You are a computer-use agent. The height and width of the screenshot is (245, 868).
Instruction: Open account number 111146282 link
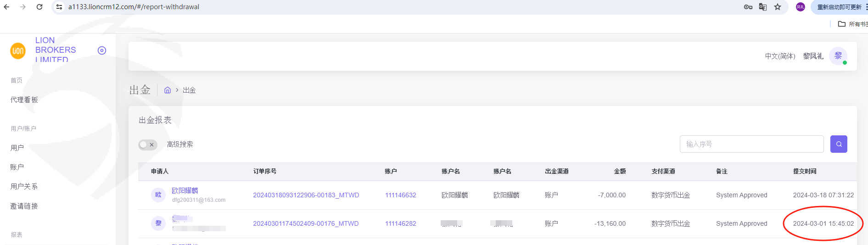point(400,223)
